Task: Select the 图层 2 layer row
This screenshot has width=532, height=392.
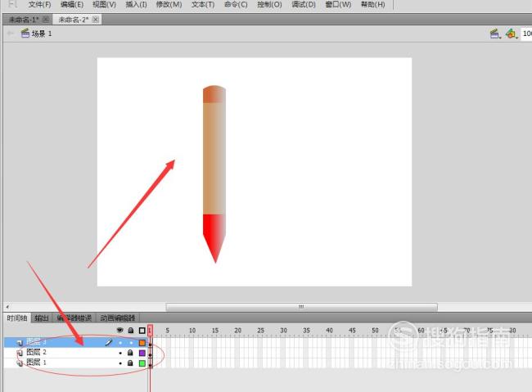Action: (76, 353)
